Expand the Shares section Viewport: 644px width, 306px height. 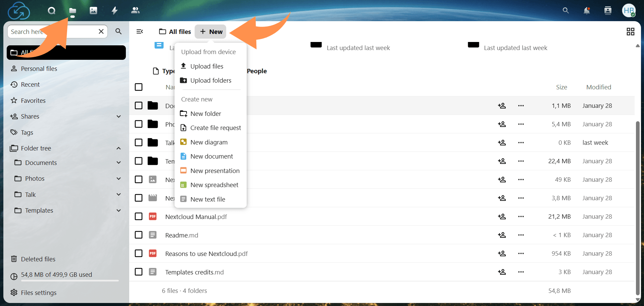[x=118, y=116]
